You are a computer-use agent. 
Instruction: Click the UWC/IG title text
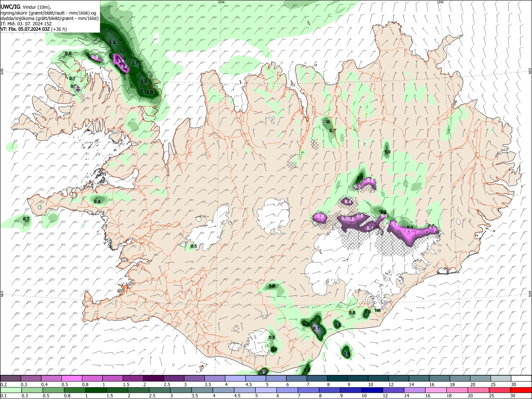[10, 7]
